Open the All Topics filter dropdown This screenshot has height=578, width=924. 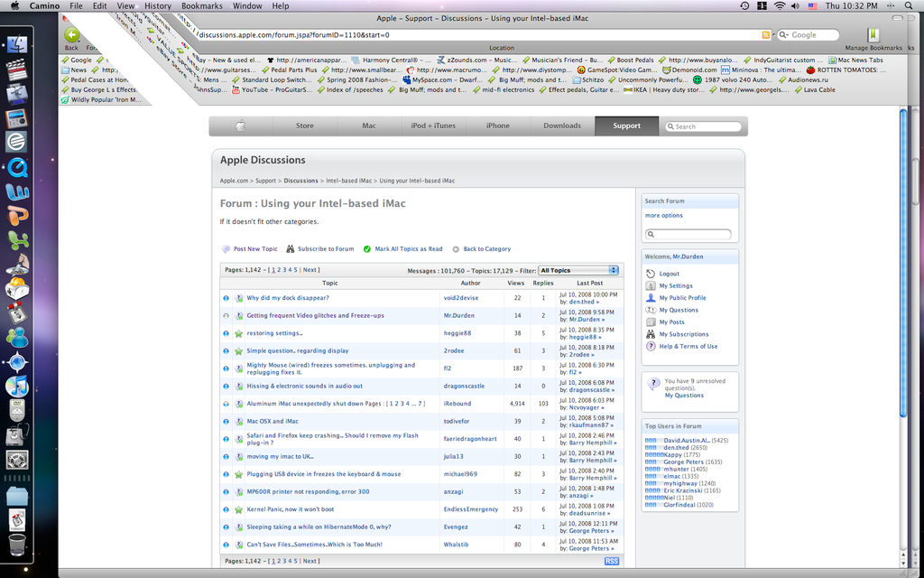tap(578, 270)
